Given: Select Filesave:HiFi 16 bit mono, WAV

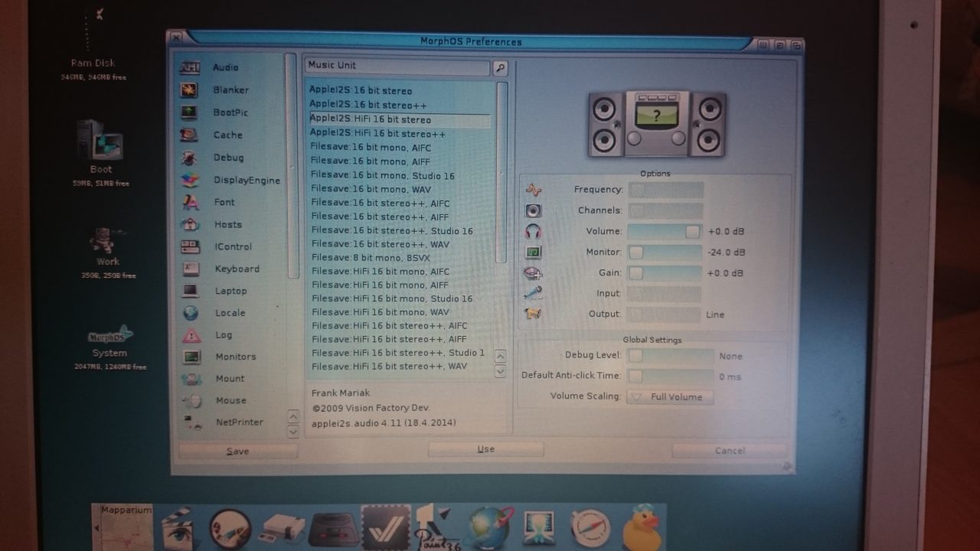Looking at the screenshot, I should [x=381, y=312].
